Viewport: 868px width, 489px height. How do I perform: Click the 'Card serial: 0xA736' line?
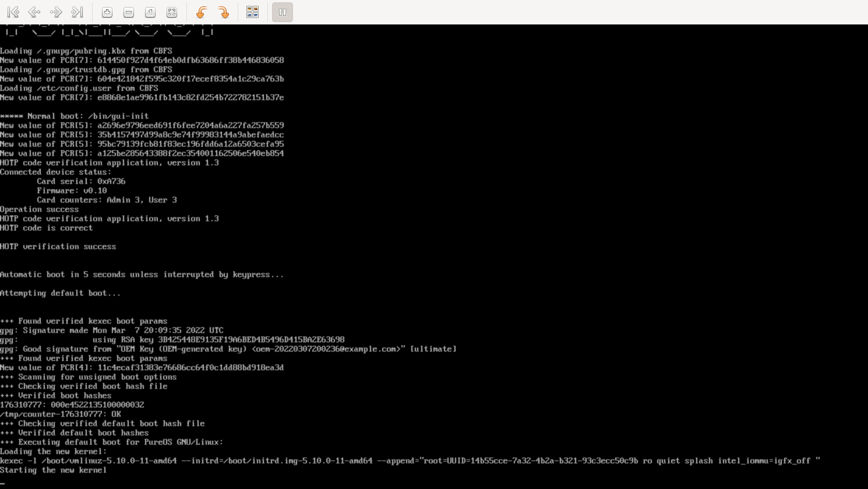81,182
